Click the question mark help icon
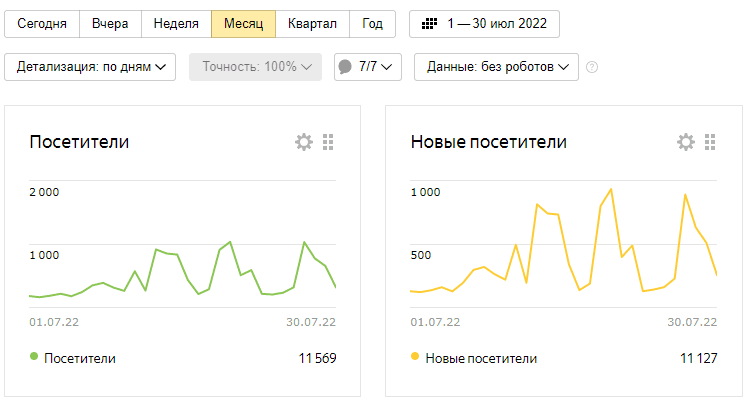 [x=592, y=67]
